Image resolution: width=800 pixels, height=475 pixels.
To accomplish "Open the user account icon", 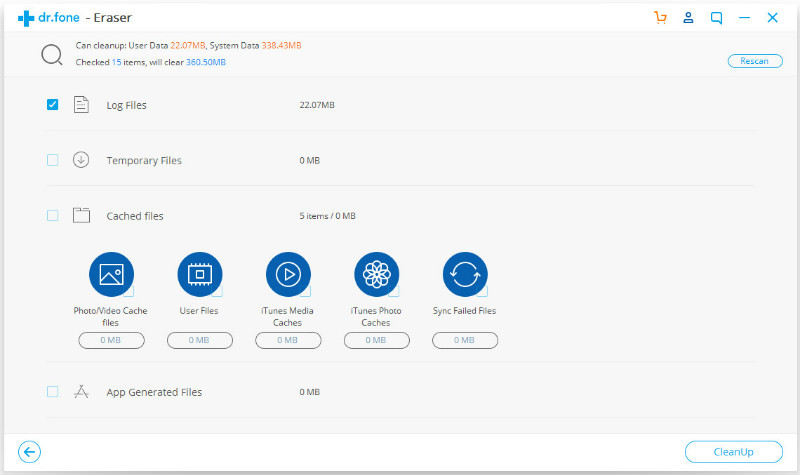I will [x=688, y=18].
